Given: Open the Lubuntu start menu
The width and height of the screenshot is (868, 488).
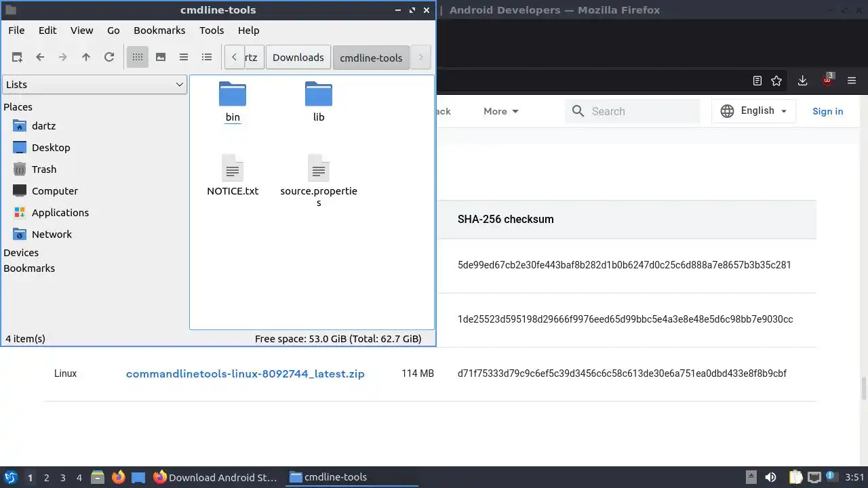Looking at the screenshot, I should pos(11,477).
